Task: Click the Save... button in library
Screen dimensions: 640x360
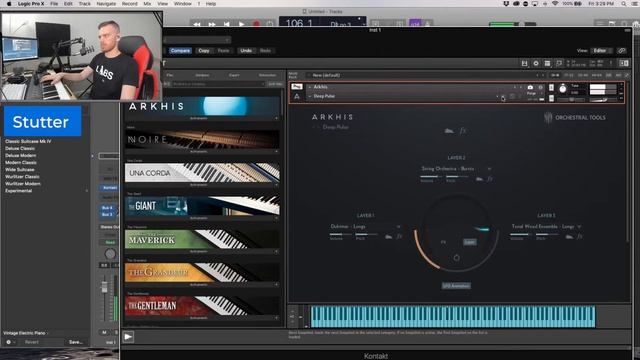Action: pos(76,342)
